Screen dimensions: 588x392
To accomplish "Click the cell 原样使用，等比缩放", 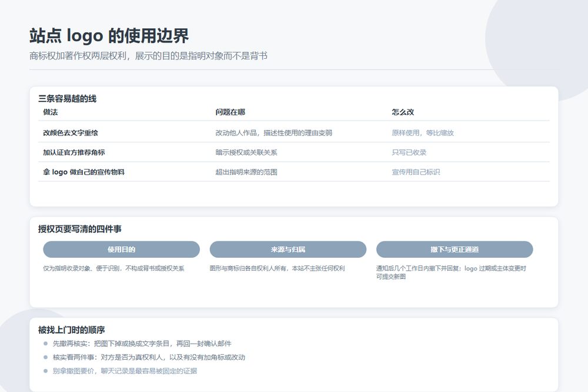I will click(423, 132).
